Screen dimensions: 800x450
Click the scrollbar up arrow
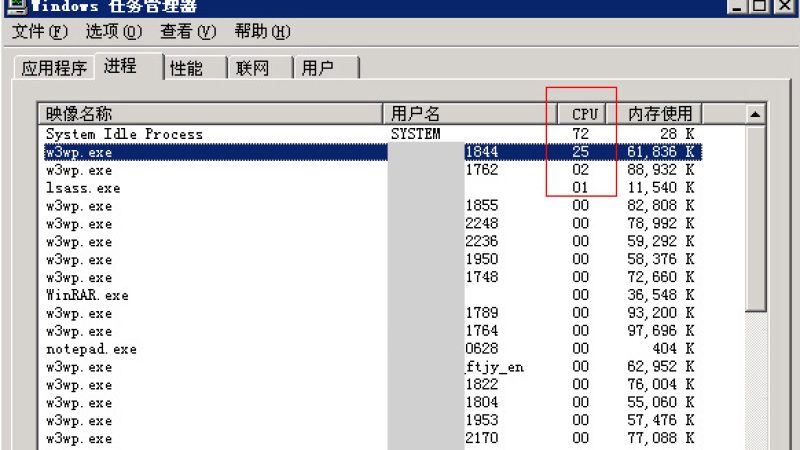(x=755, y=114)
